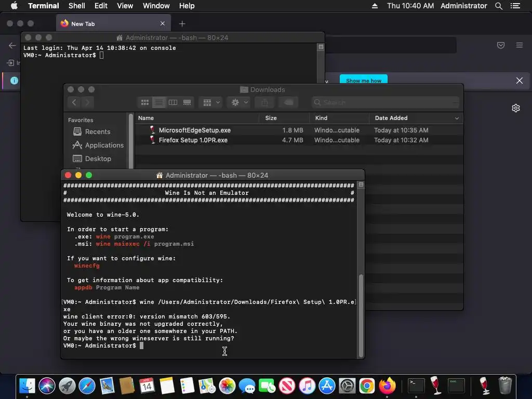Click Firefox Pocket icon in toolbar

(500, 45)
